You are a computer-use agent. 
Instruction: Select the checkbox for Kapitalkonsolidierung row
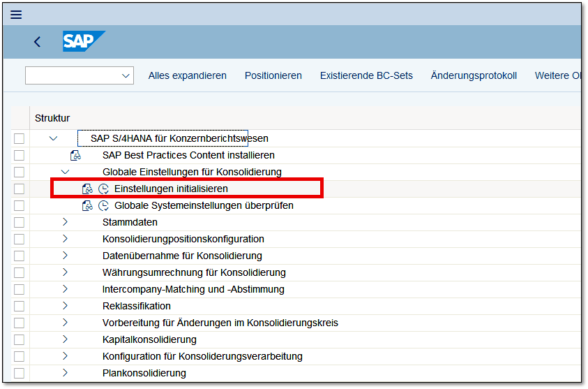pyautogui.click(x=19, y=339)
